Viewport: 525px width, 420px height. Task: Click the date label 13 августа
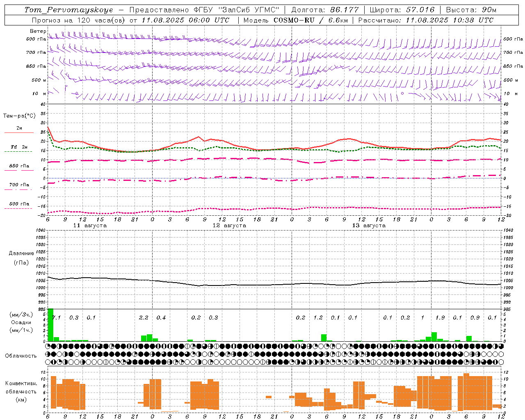coord(369,226)
